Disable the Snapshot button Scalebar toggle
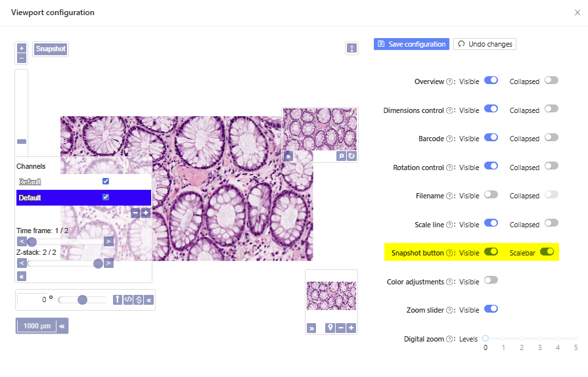The width and height of the screenshot is (588, 377). (x=547, y=252)
